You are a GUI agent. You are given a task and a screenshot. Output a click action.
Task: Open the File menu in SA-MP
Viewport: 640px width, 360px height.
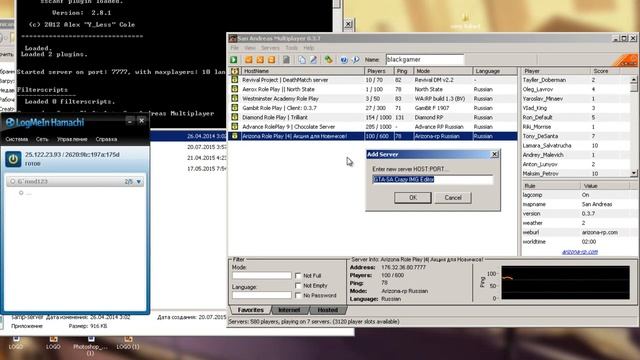pyautogui.click(x=235, y=48)
